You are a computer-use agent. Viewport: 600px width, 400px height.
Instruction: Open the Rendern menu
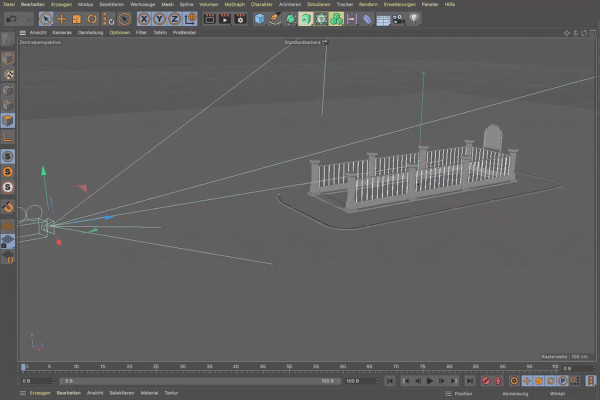pos(368,4)
